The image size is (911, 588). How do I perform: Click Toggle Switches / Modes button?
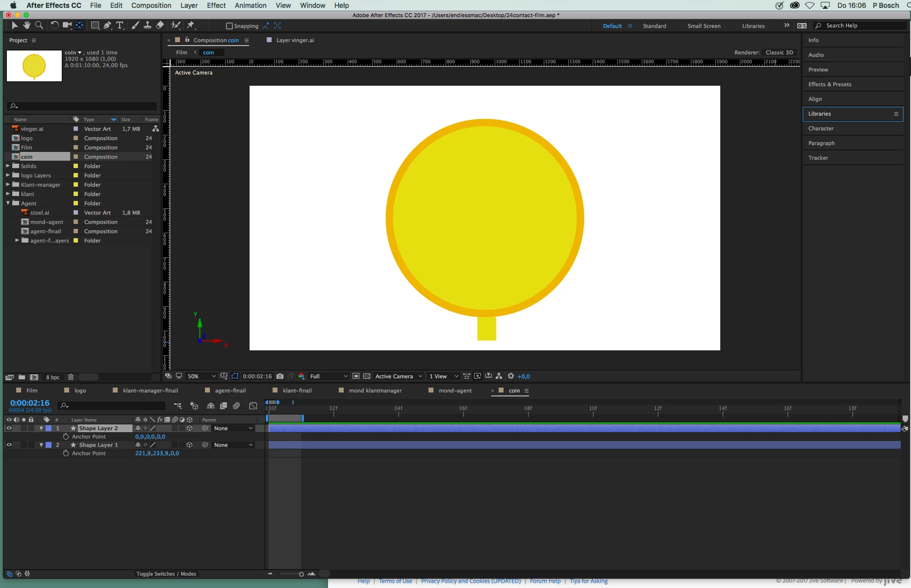coord(166,574)
